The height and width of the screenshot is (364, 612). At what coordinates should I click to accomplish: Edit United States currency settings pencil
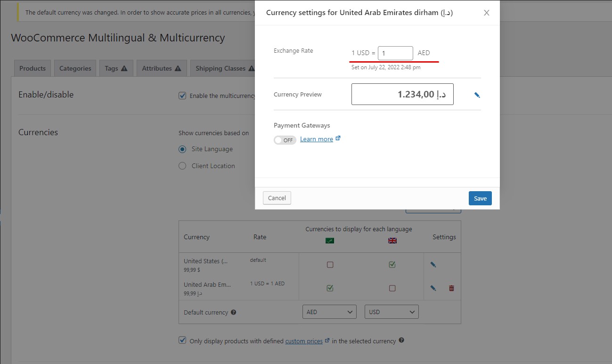433,265
